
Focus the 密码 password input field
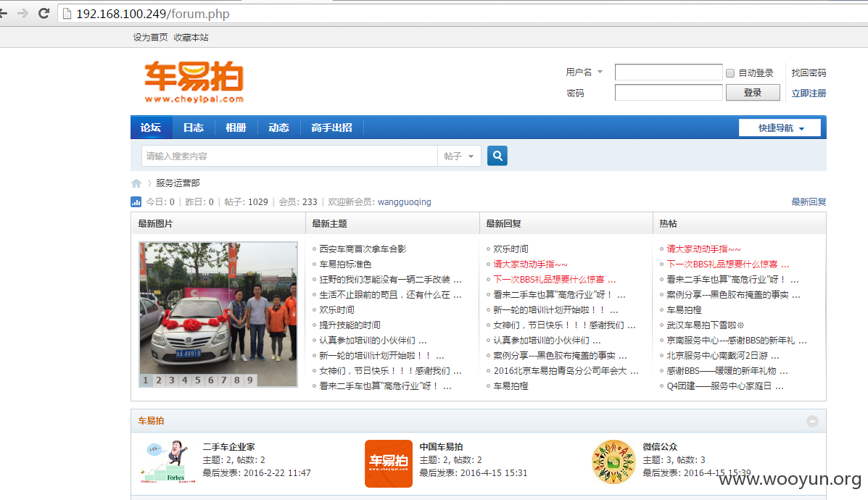click(669, 92)
